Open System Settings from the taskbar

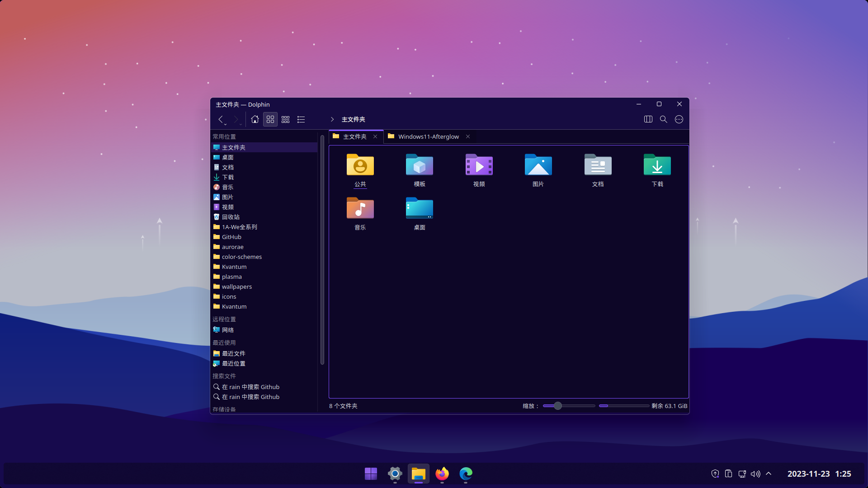(395, 474)
